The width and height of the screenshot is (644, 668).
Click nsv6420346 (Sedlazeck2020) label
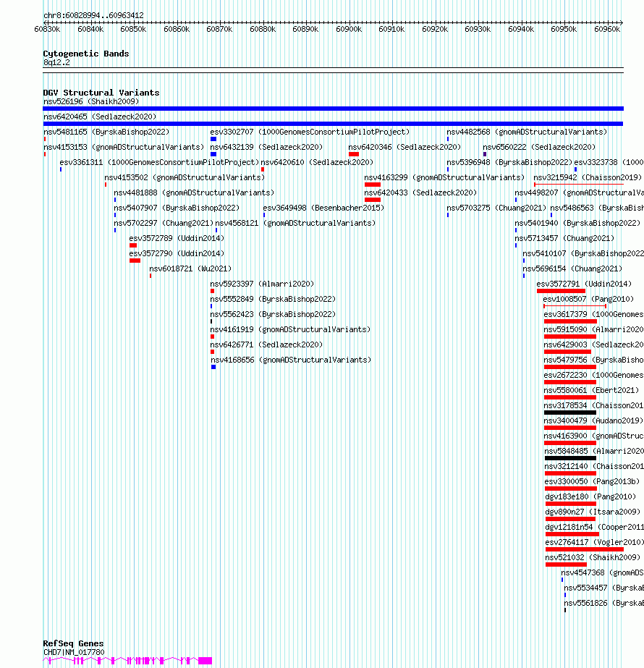[x=404, y=147]
